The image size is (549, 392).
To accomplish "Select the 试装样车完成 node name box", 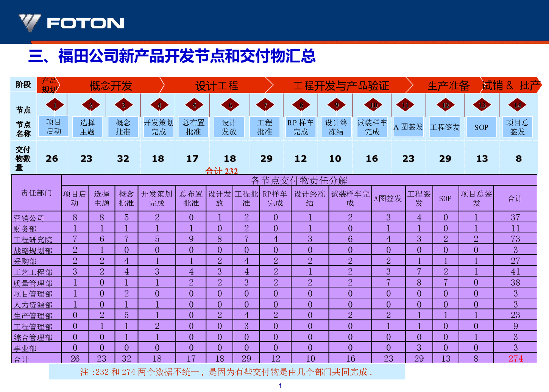I will 372,127.
